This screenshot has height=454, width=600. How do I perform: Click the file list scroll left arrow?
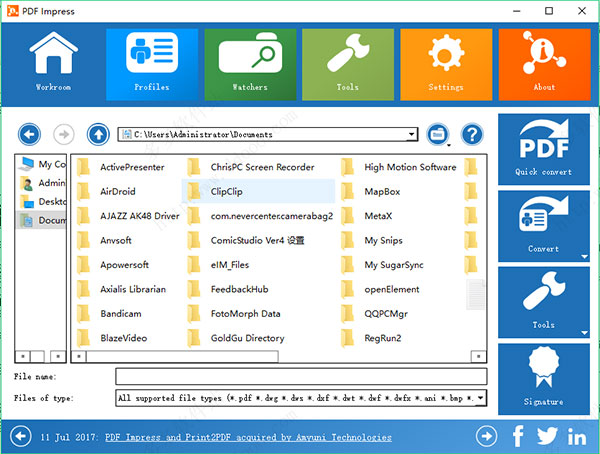(79, 357)
